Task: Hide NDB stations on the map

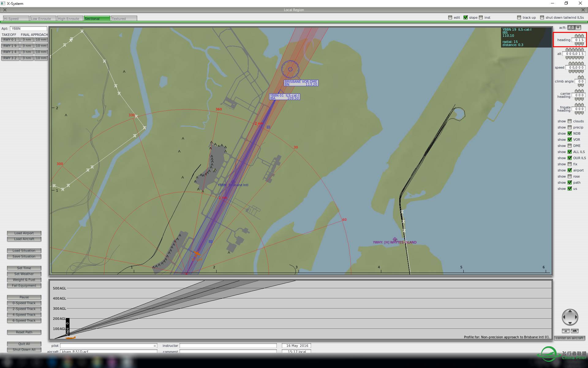Action: pyautogui.click(x=570, y=133)
